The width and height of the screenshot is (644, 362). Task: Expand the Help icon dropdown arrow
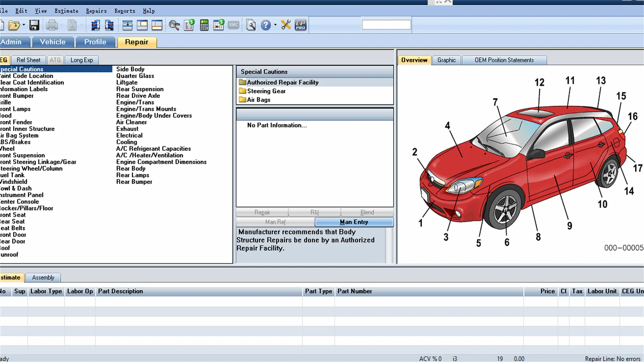[x=275, y=25]
